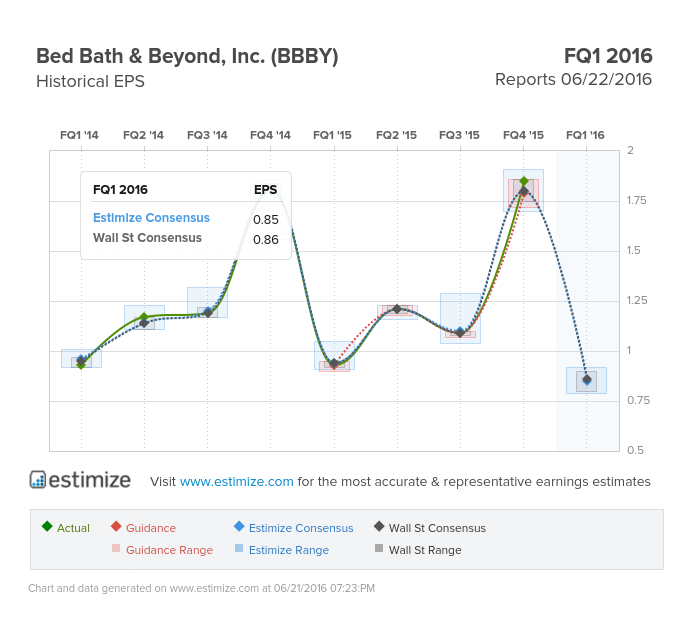Select the FQ1 '16 consensus data point
This screenshot has width=685, height=620.
point(587,380)
